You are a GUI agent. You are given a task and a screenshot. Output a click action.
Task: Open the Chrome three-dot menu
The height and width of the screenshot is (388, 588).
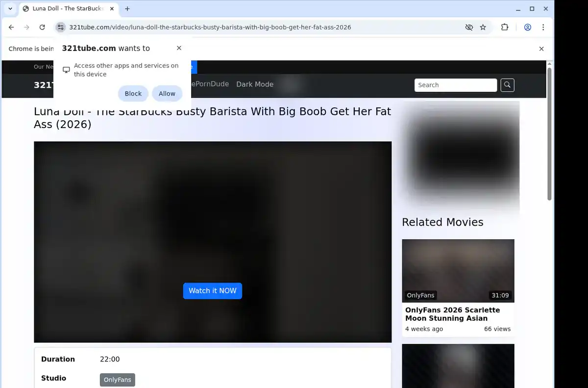(543, 27)
